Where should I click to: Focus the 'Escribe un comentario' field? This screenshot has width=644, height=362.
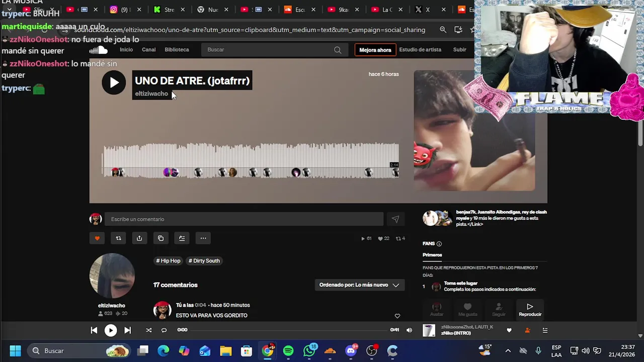244,219
